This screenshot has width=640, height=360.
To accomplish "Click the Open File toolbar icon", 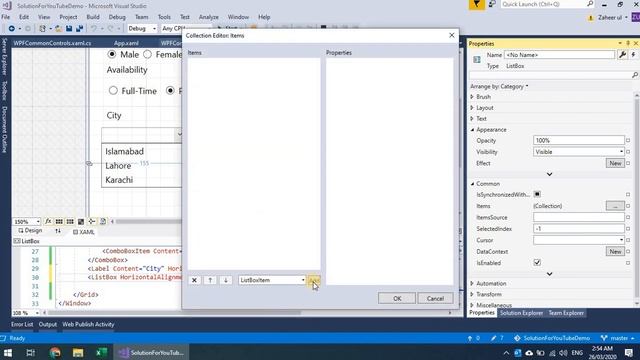I will point(59,29).
